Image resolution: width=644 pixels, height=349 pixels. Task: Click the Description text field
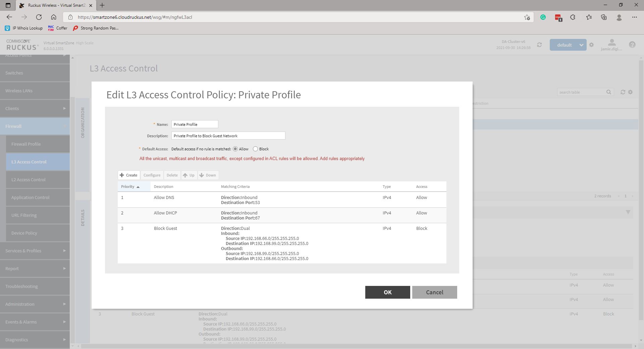point(228,136)
